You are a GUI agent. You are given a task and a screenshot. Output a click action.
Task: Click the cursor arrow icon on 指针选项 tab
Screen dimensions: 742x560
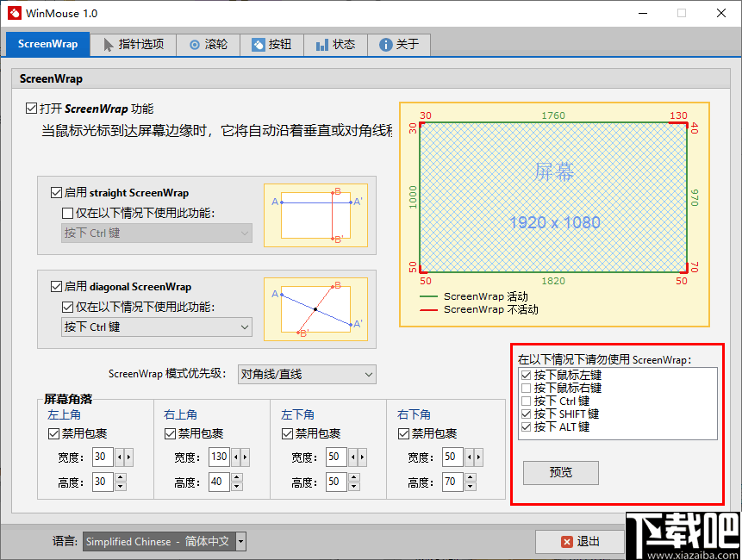click(109, 45)
